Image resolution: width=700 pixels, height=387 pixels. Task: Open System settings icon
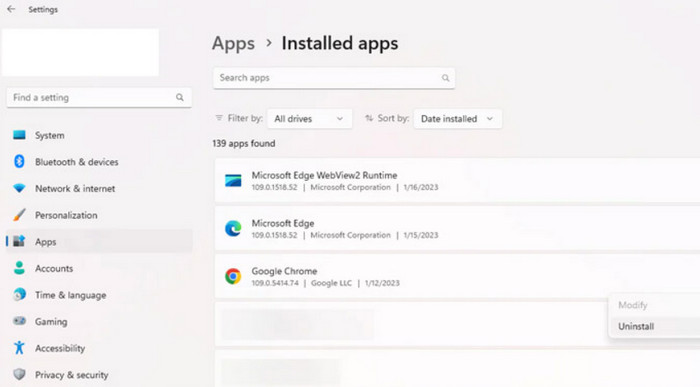coord(19,135)
